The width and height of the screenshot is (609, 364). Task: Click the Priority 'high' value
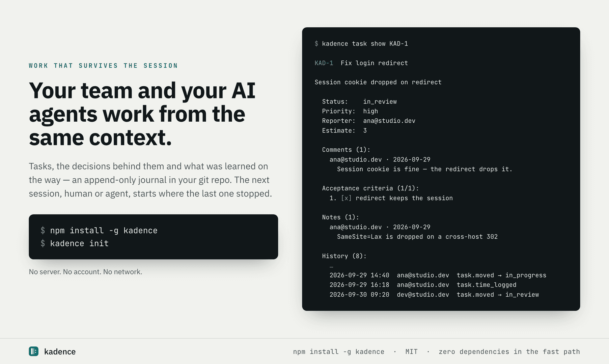coord(370,111)
